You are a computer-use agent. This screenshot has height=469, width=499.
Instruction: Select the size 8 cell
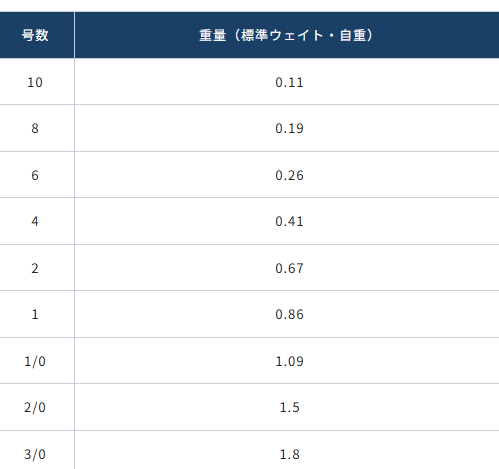(x=35, y=128)
